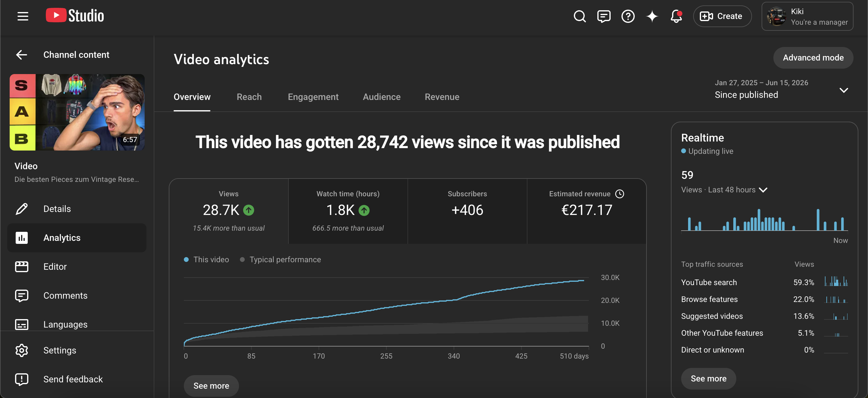Click the Advanced mode button

[813, 58]
